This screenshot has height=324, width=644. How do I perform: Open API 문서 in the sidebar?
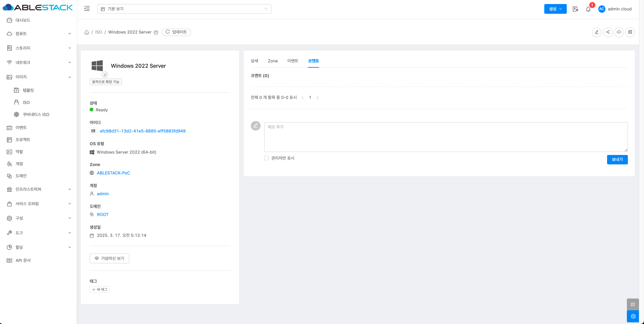click(39, 260)
